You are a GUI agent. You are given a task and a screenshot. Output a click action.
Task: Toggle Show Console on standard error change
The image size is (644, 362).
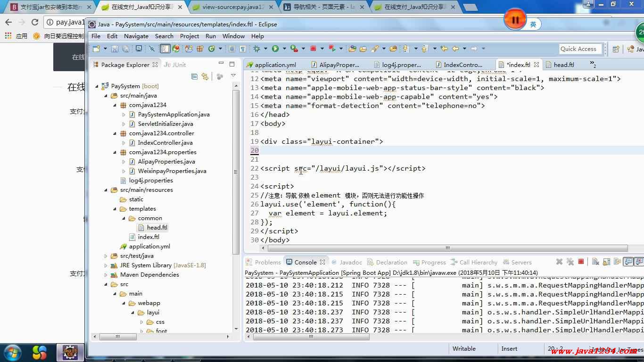coord(639,262)
